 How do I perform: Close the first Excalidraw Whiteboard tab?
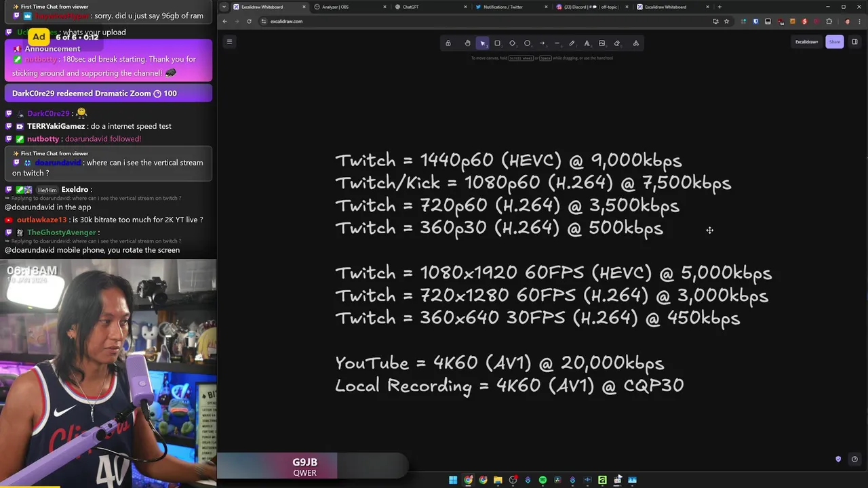point(304,7)
